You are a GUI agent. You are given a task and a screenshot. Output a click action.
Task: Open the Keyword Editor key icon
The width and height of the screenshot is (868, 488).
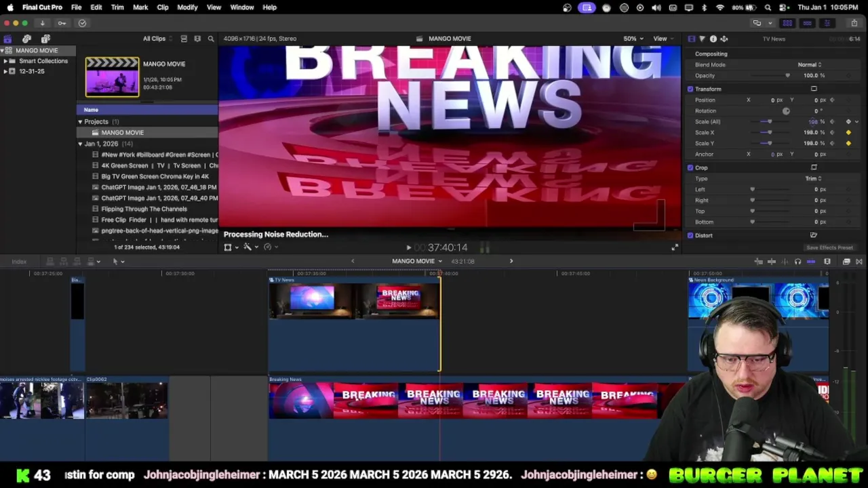[x=62, y=23]
